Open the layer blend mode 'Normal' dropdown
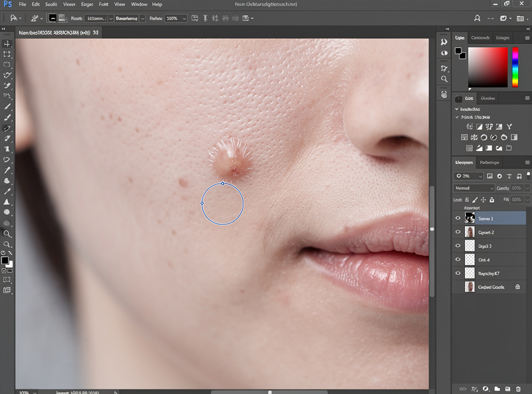532x394 pixels. (473, 188)
